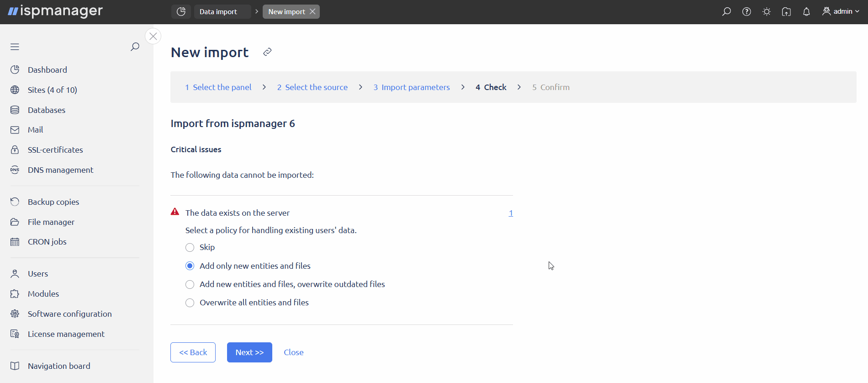868x383 pixels.
Task: Search the sidebar menu
Action: point(135,47)
